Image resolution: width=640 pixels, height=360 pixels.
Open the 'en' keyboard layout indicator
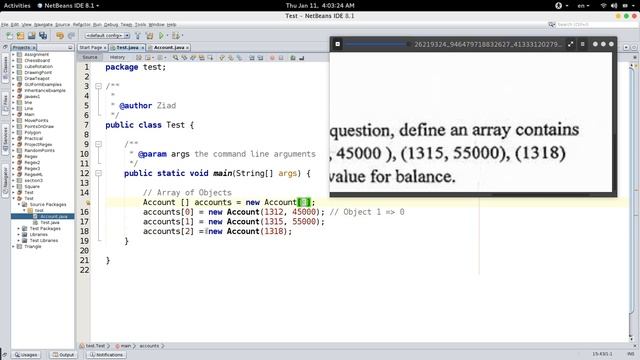coord(583,6)
